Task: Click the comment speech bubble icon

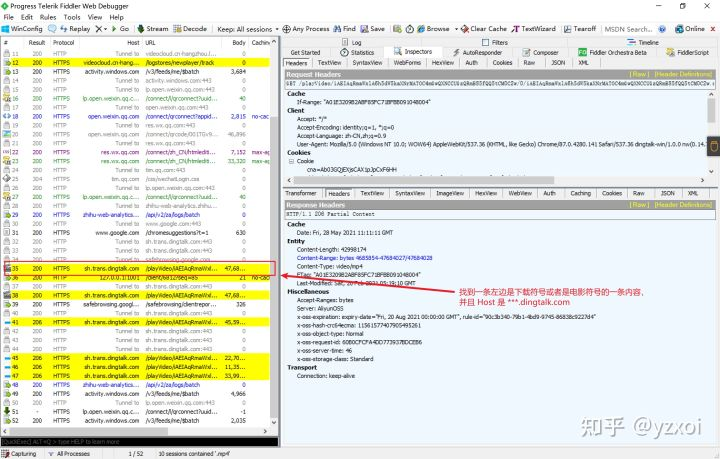Action: pos(52,29)
